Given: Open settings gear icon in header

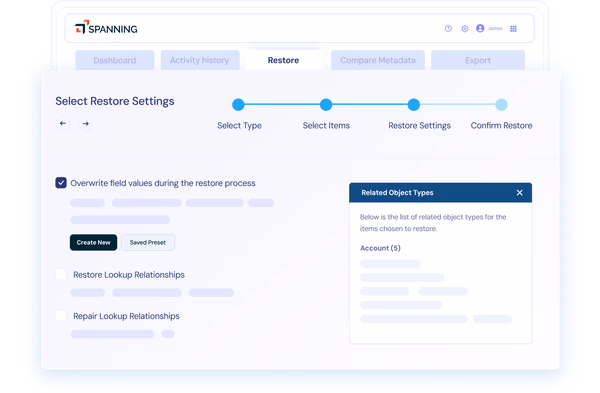Looking at the screenshot, I should pyautogui.click(x=465, y=28).
